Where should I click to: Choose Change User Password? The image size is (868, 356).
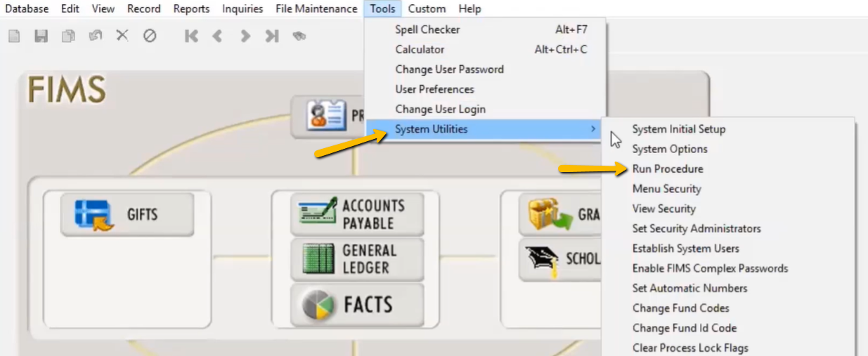[485, 70]
